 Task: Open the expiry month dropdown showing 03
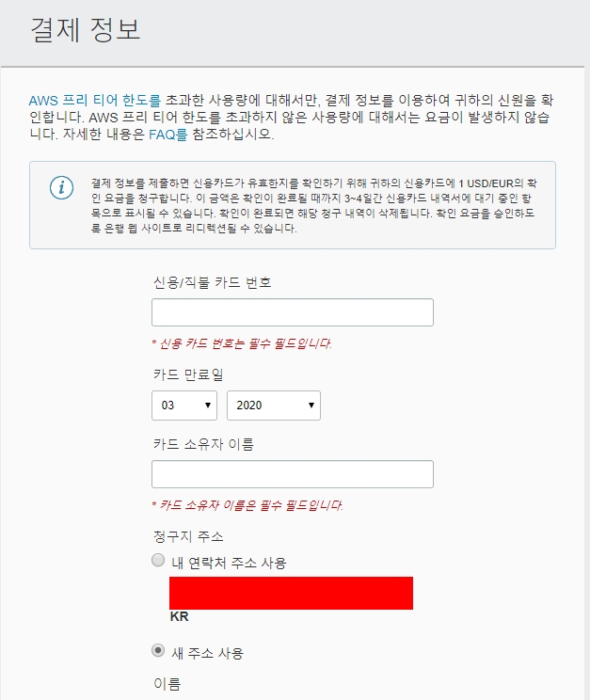click(184, 406)
